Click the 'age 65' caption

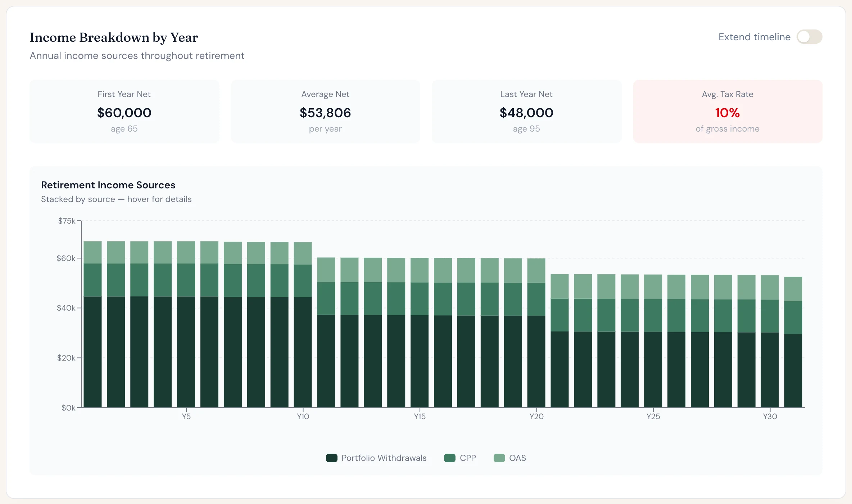point(124,129)
